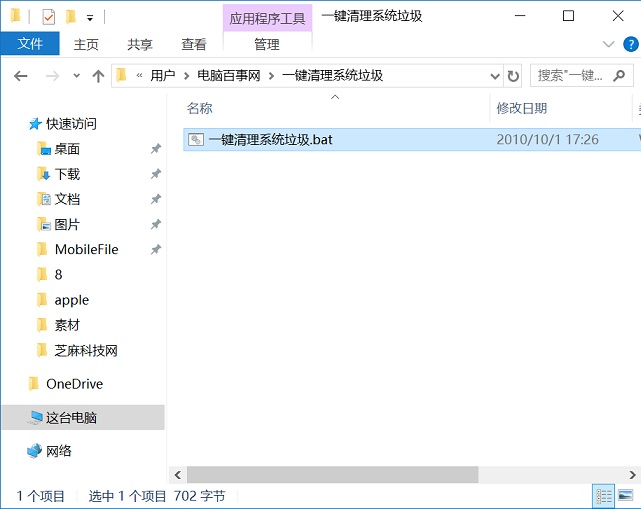Click the horizontal scrollbar right arrow
Image resolution: width=641 pixels, height=509 pixels.
tap(632, 475)
